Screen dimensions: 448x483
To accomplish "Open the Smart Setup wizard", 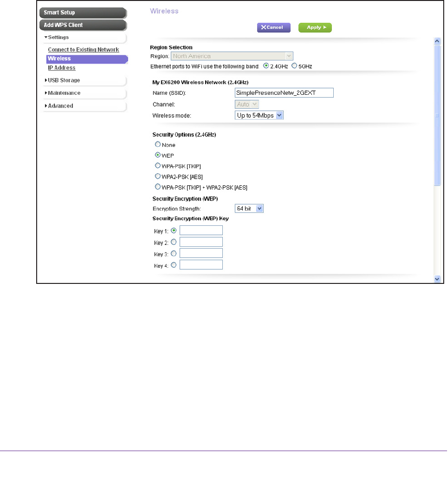I will (x=83, y=13).
